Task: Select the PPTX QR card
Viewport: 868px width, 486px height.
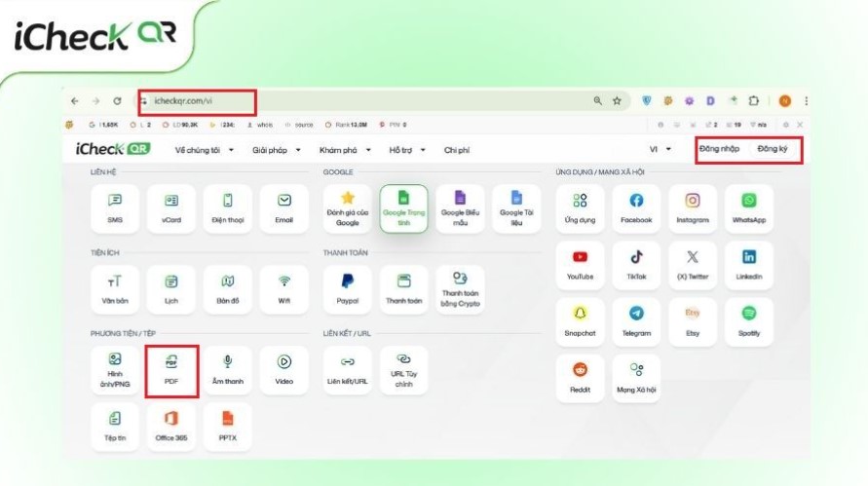Action: click(x=228, y=427)
